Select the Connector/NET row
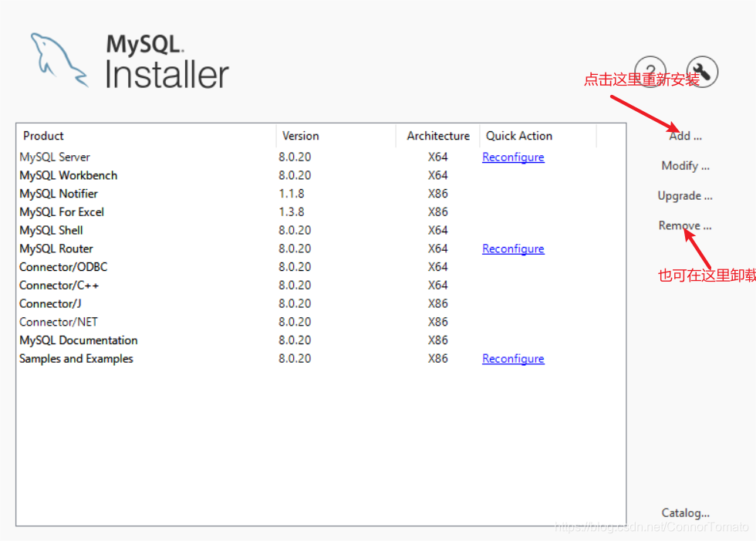Screen dimensions: 756x541 coord(321,322)
